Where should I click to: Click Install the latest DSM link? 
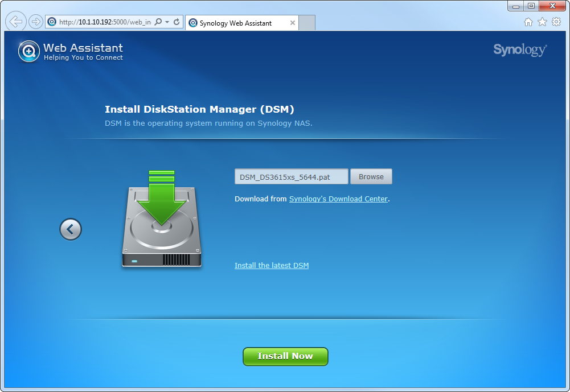(x=272, y=265)
